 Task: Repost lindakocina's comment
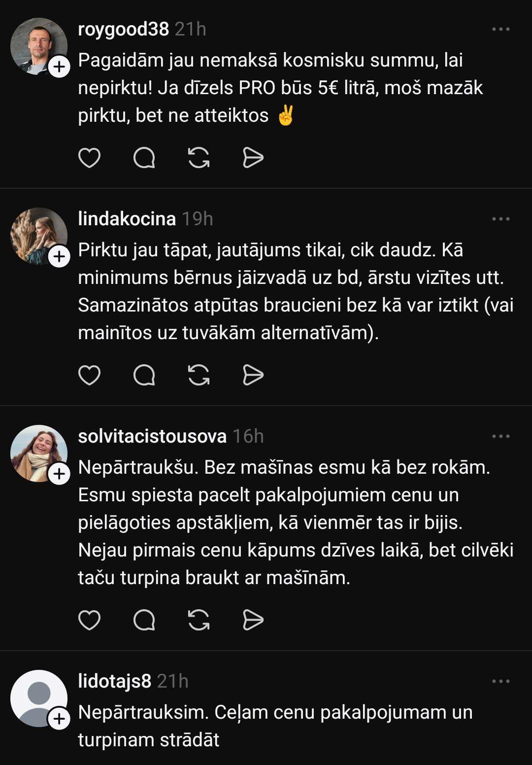coord(199,376)
